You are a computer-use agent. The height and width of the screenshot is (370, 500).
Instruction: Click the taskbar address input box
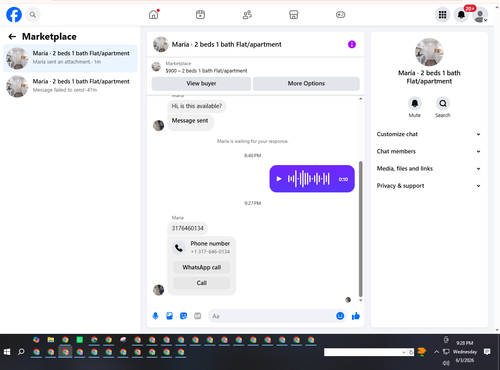(362, 352)
